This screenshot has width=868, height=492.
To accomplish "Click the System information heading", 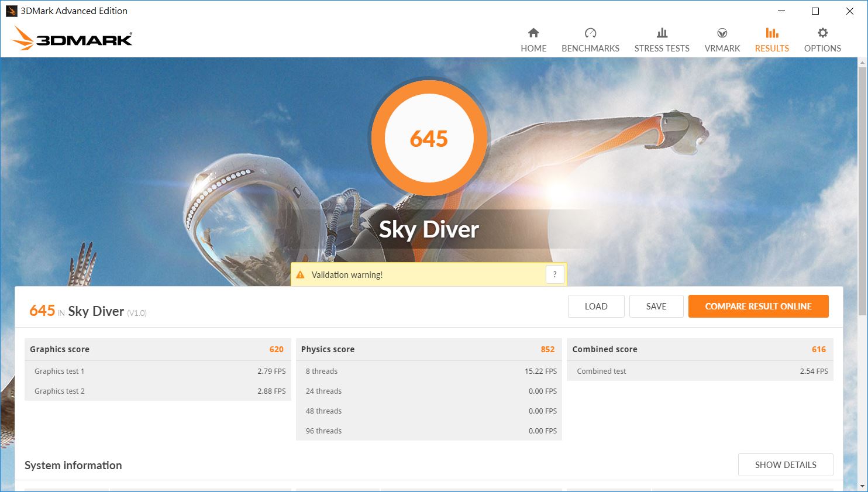I will point(73,465).
